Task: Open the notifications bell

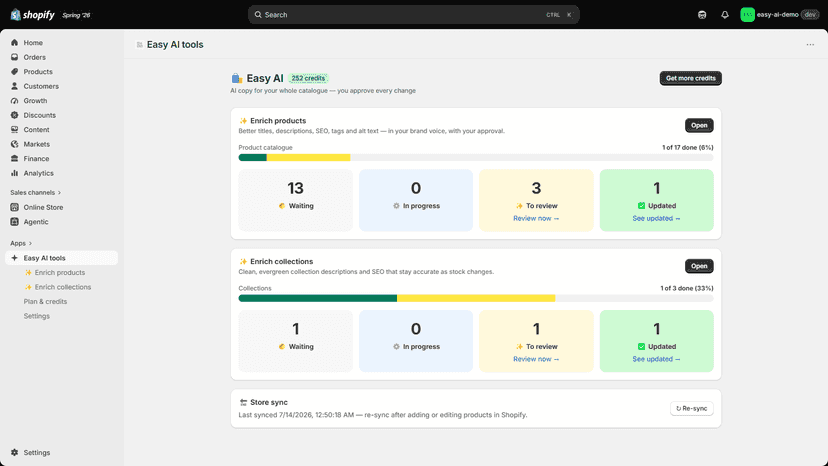Action: click(x=724, y=15)
